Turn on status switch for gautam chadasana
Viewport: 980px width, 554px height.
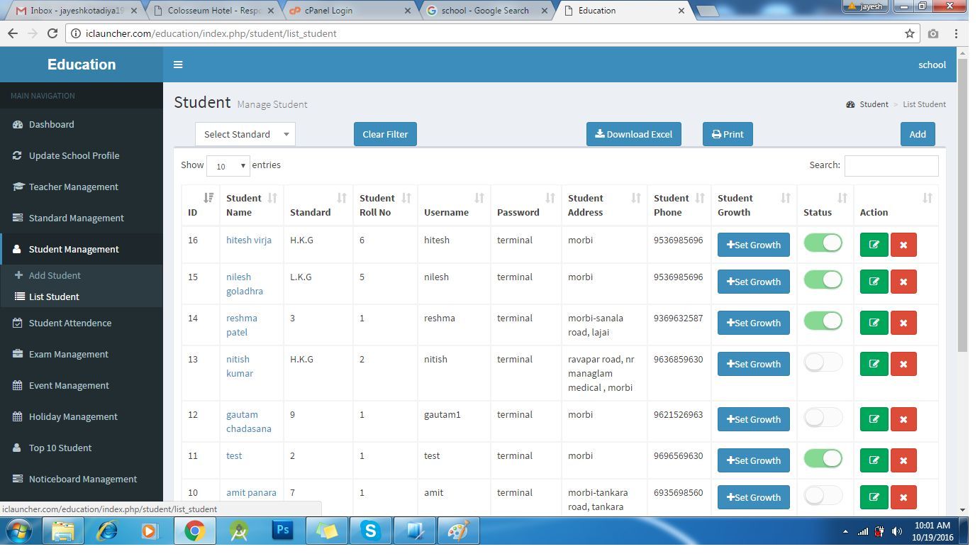click(823, 418)
